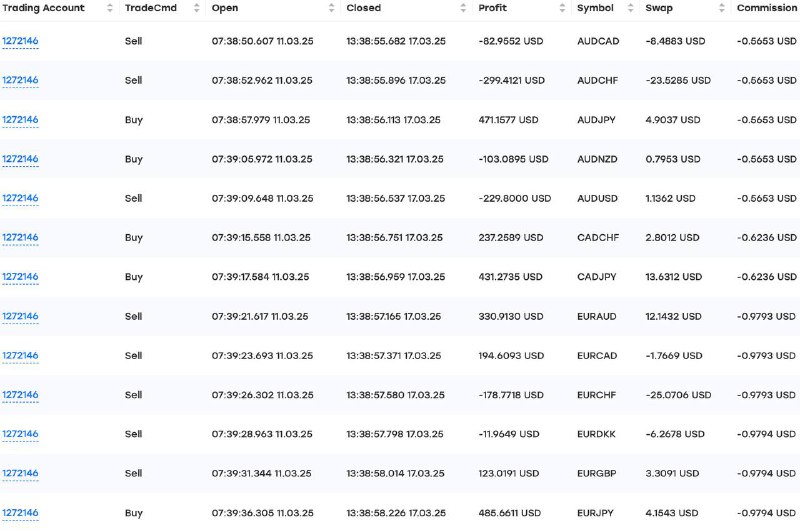Viewport: 800px width, 531px height.
Task: Sort by Profit using arrow icon
Action: (562, 8)
